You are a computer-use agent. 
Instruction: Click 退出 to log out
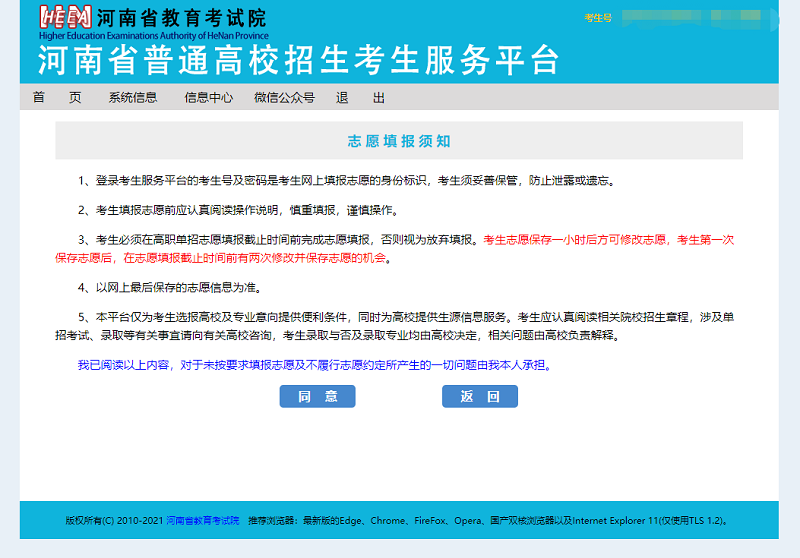pos(360,97)
